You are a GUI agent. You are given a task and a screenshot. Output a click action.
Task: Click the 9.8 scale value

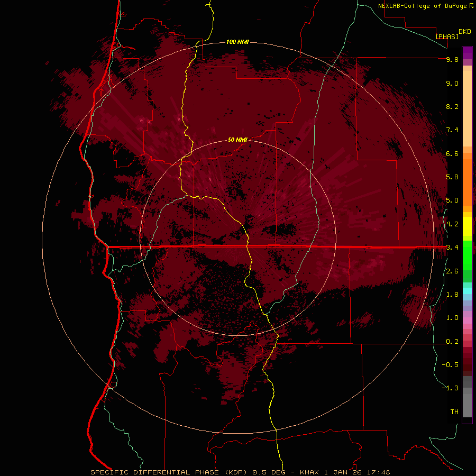click(452, 59)
